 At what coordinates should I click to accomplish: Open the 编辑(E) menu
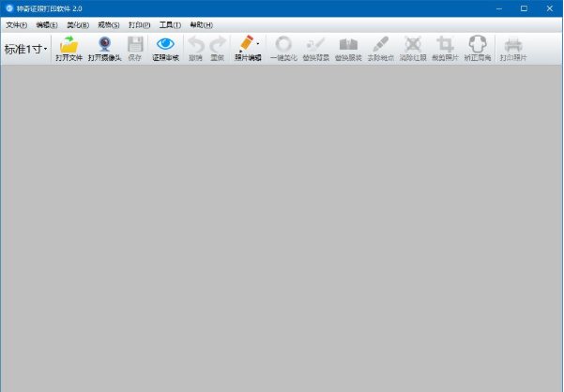[47, 25]
